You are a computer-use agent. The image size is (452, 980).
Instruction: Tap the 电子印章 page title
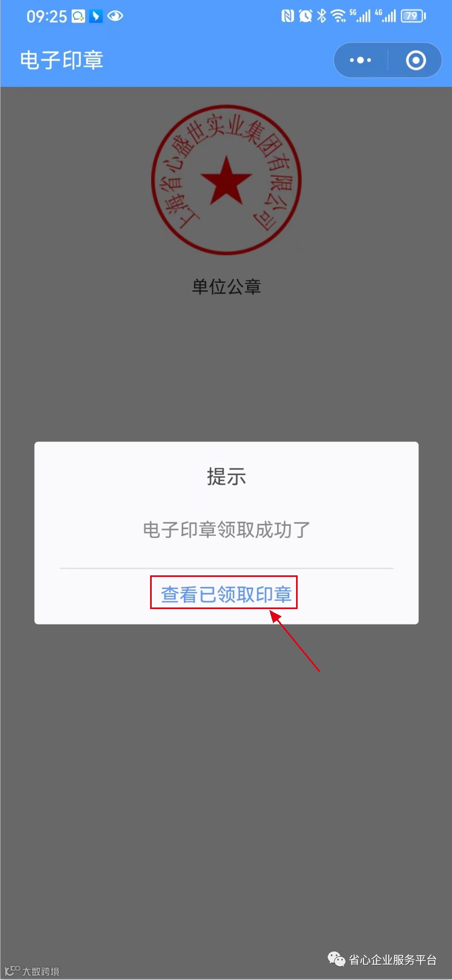point(62,60)
